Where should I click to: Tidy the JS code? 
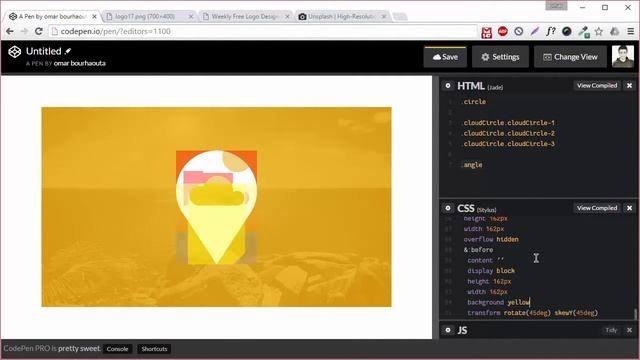[x=611, y=330]
